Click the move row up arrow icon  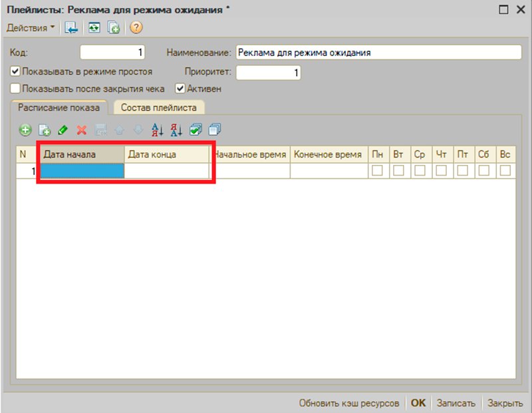click(120, 130)
